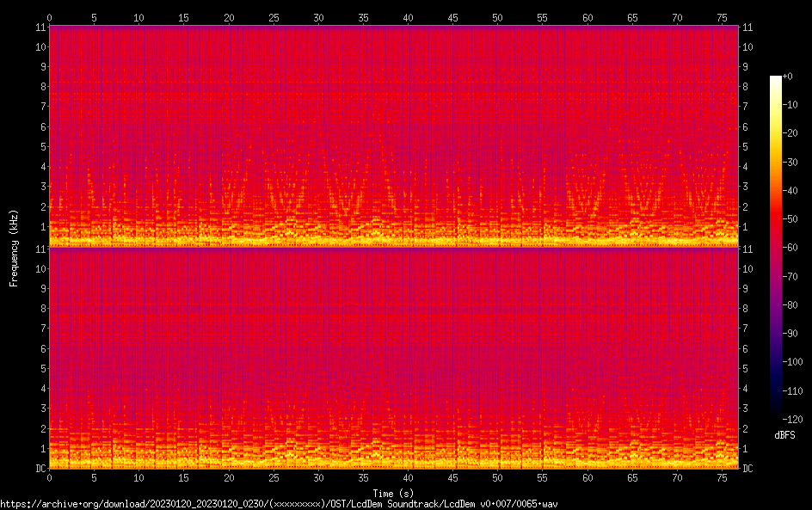The image size is (812, 510).
Task: Click the 8 kHz label left of upper channel
Action: point(40,87)
